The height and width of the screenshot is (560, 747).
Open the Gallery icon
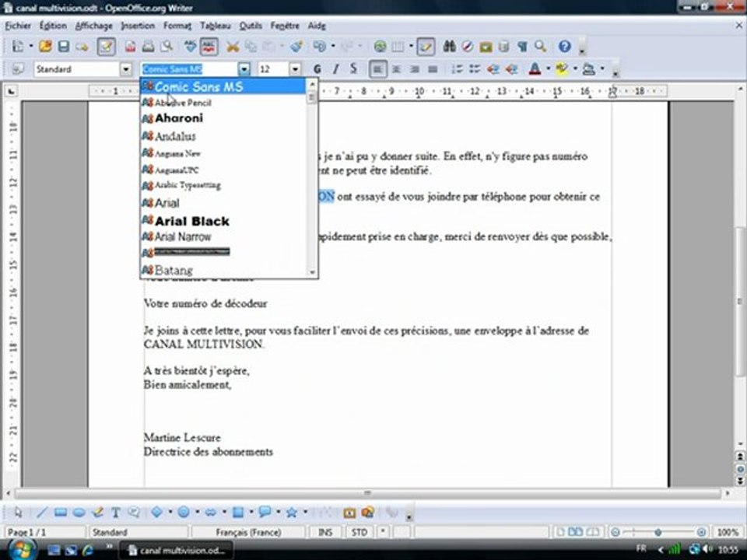click(x=486, y=46)
